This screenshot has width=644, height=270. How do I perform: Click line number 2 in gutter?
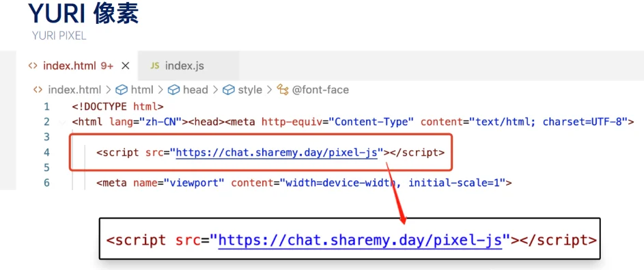click(46, 122)
